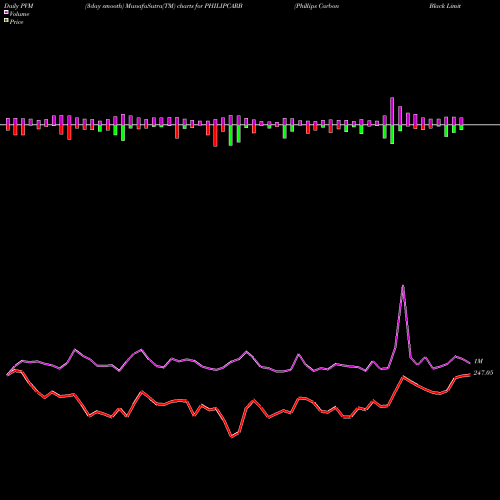Click the 'Volume' legend label
The width and height of the screenshot is (500, 500).
(19, 14)
